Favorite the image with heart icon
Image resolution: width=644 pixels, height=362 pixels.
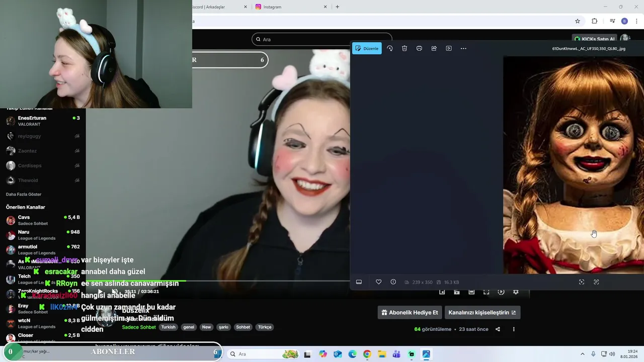tap(378, 282)
